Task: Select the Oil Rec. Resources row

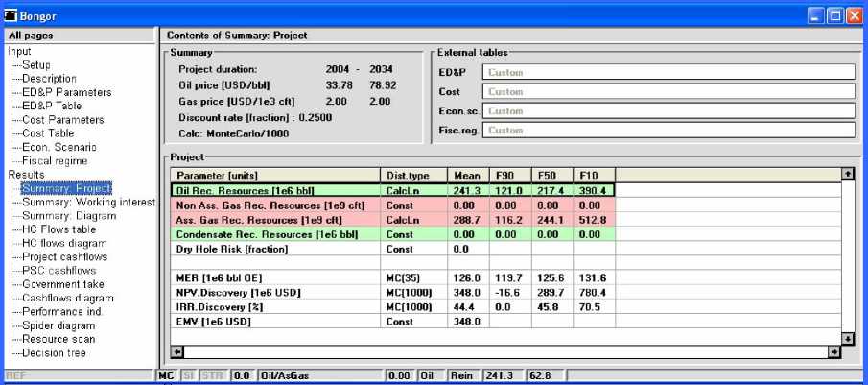Action: pyautogui.click(x=268, y=190)
